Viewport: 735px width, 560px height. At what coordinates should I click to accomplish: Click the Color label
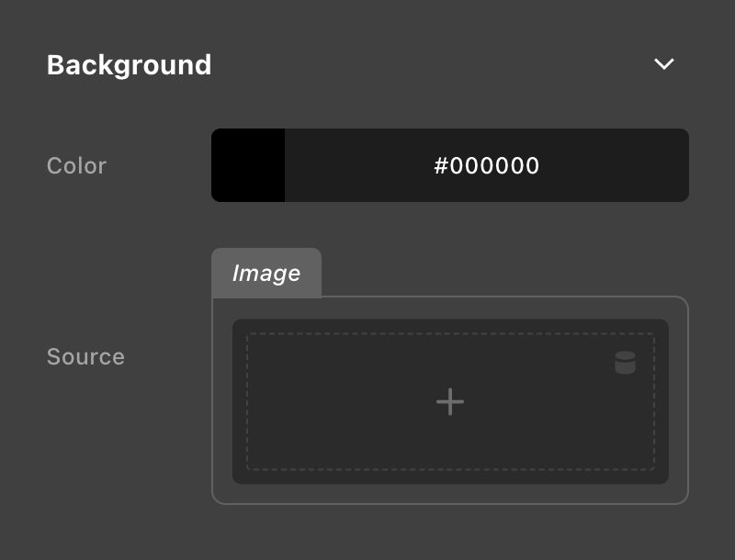(76, 166)
